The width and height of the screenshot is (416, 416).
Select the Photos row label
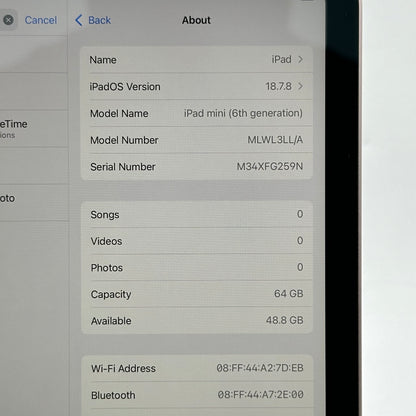point(107,268)
